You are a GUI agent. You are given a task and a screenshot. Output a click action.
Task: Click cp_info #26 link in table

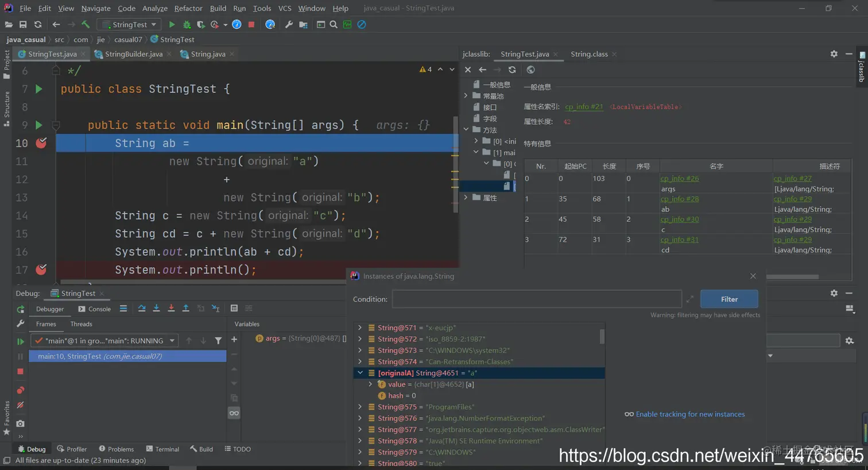coord(680,179)
